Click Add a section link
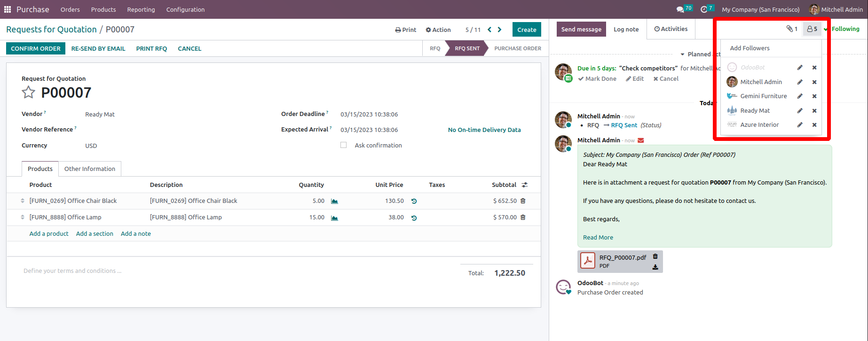This screenshot has width=868, height=341. click(95, 233)
